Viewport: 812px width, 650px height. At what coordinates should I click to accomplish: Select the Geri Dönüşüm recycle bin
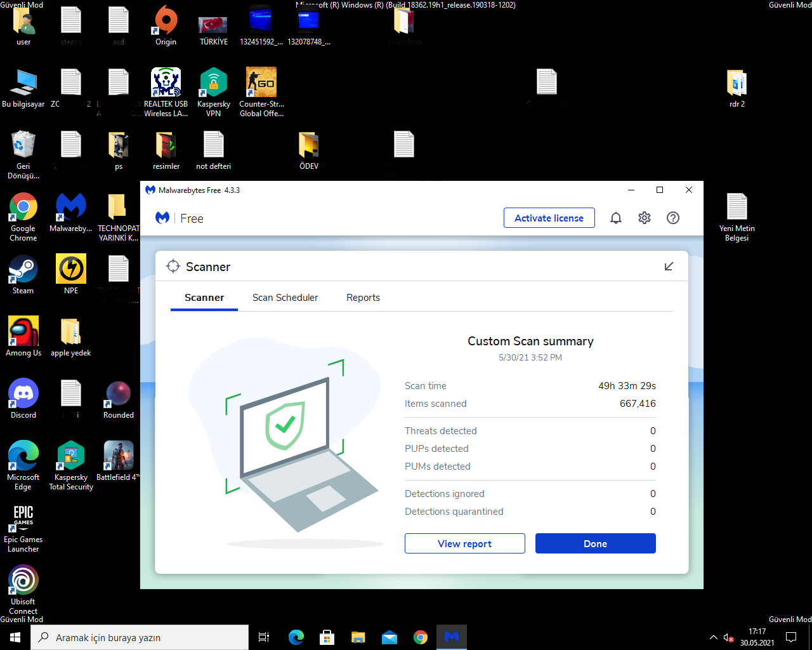pos(23,154)
